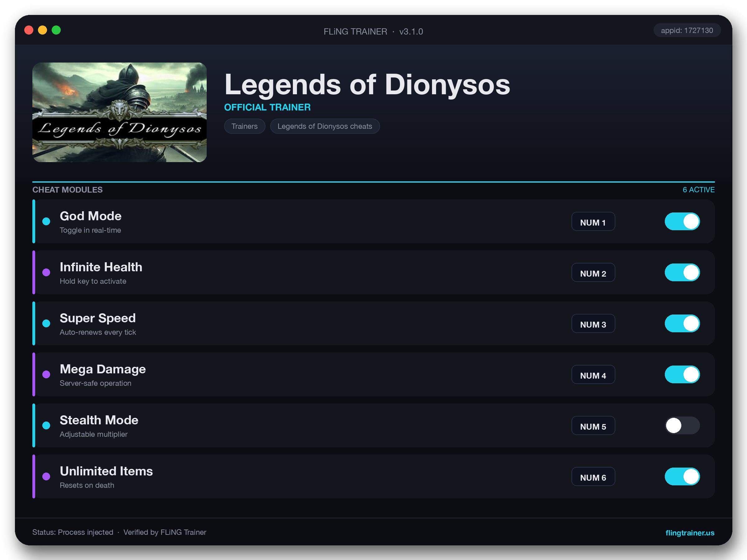
Task: Select the Infinite Health title
Action: point(101,267)
